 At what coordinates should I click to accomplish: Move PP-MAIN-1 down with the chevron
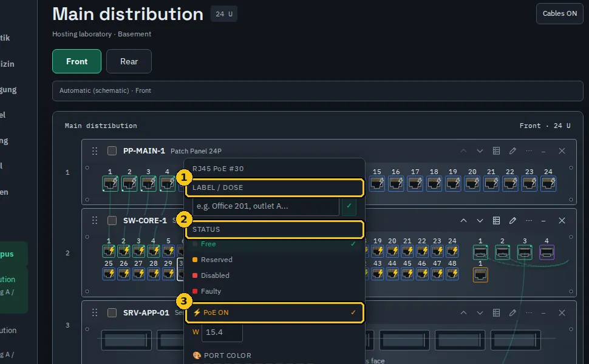click(x=480, y=151)
